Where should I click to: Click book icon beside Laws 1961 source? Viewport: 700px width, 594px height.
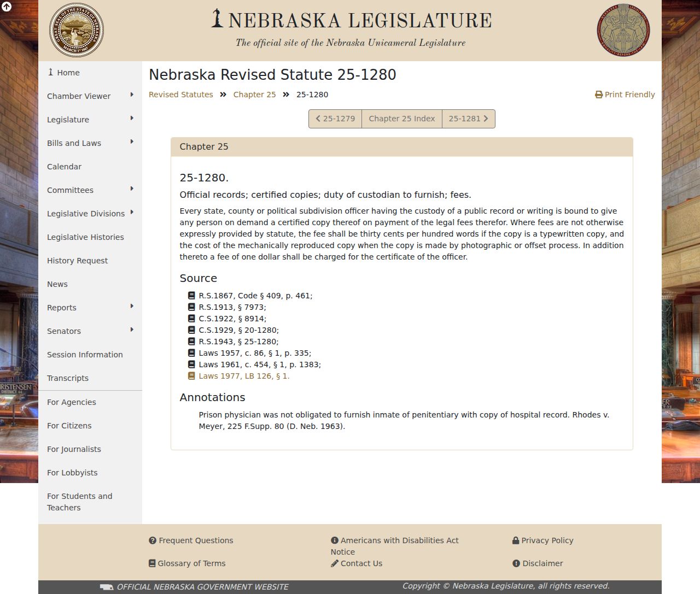191,364
